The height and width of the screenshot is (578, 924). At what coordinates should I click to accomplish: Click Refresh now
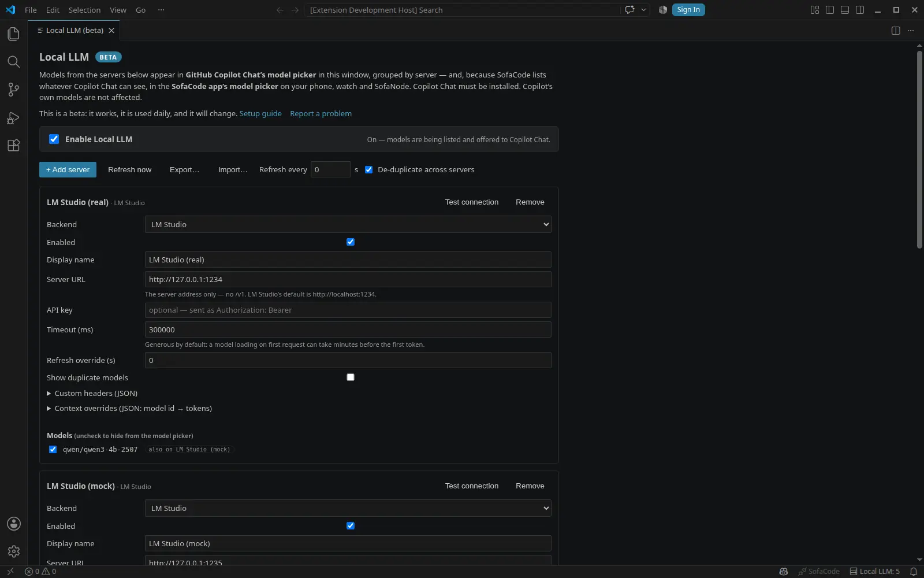coord(129,169)
